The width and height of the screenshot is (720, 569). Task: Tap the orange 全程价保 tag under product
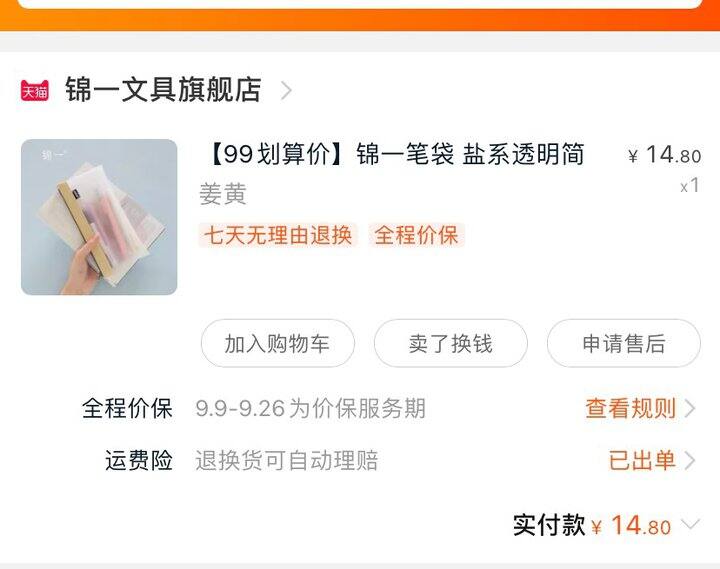(416, 235)
